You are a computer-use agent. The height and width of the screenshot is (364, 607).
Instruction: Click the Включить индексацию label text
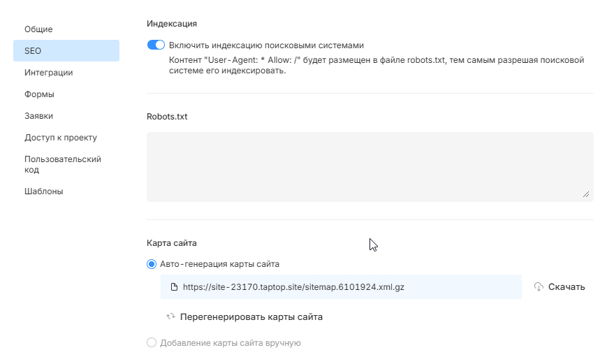pos(266,45)
